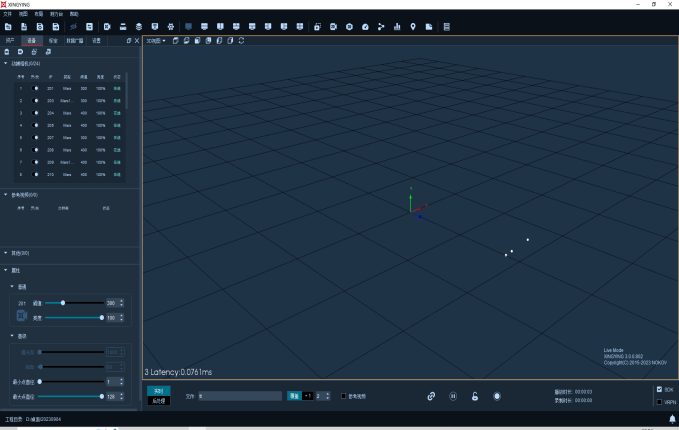The width and height of the screenshot is (679, 430).
Task: Click the refresh icon in 3D view toolbar
Action: (x=241, y=41)
